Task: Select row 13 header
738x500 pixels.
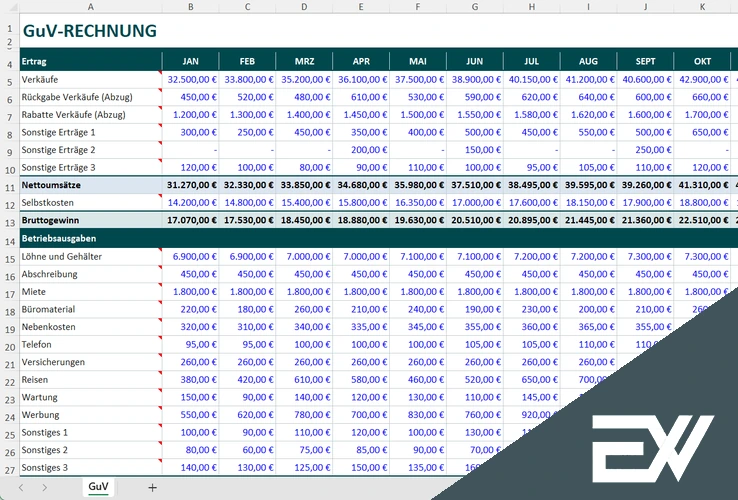Action: (x=10, y=221)
